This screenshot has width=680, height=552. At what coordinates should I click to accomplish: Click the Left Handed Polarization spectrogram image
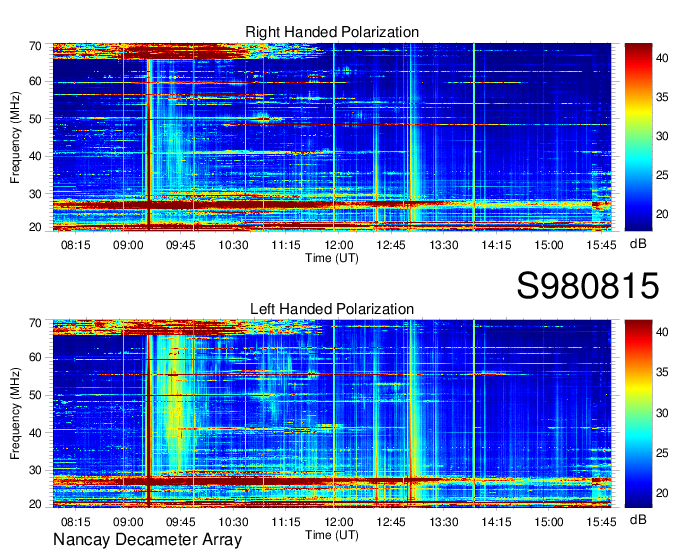coord(332,414)
